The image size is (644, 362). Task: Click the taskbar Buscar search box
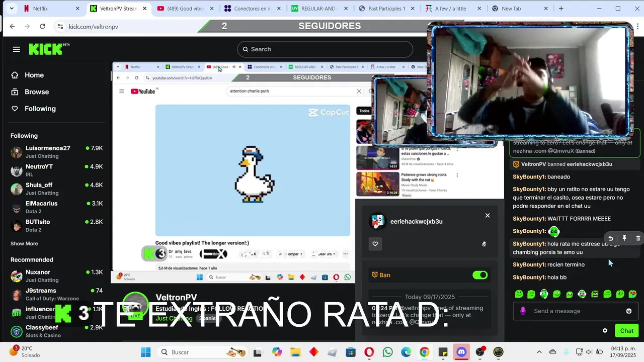[203, 352]
